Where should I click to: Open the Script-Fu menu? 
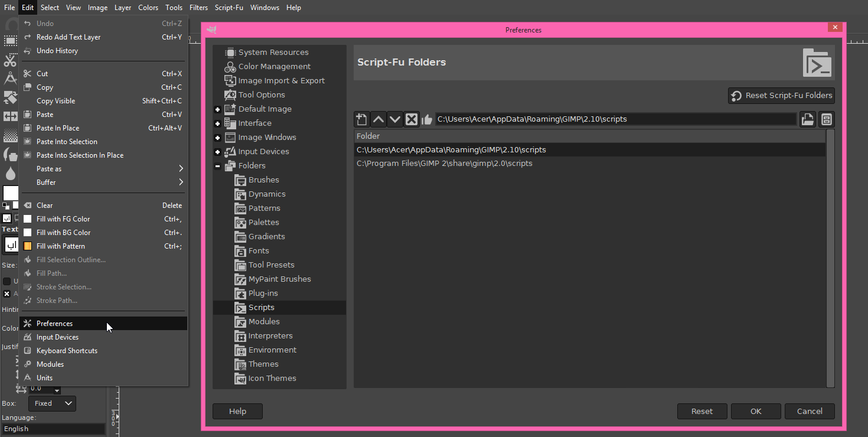pos(229,8)
